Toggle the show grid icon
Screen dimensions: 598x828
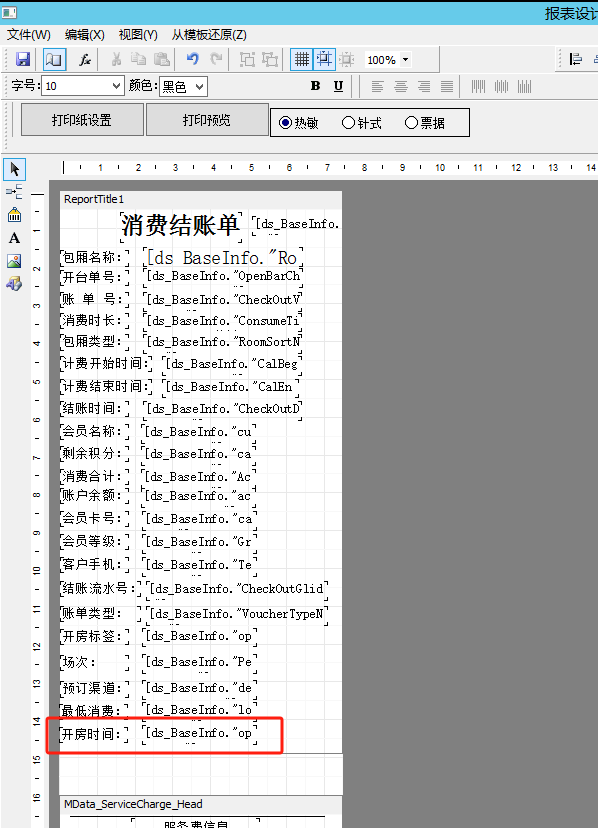[302, 59]
